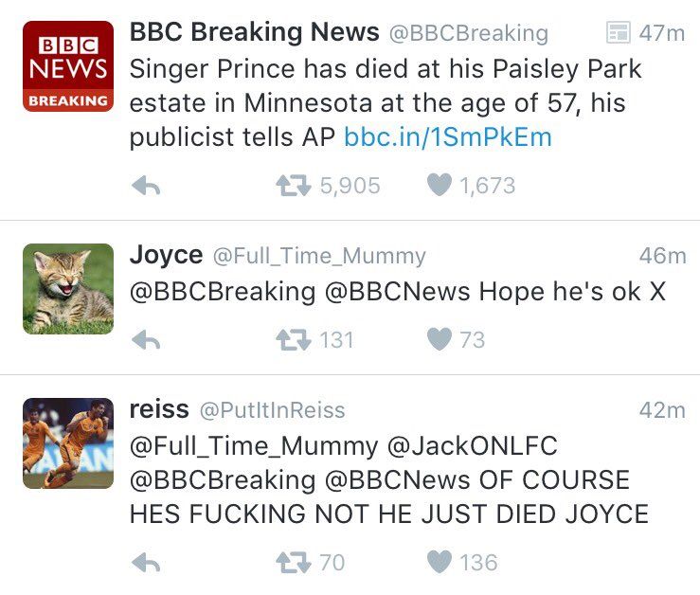Like Joyce's 'Hope he's ok' tweet
700x595 pixels.
pyautogui.click(x=440, y=339)
